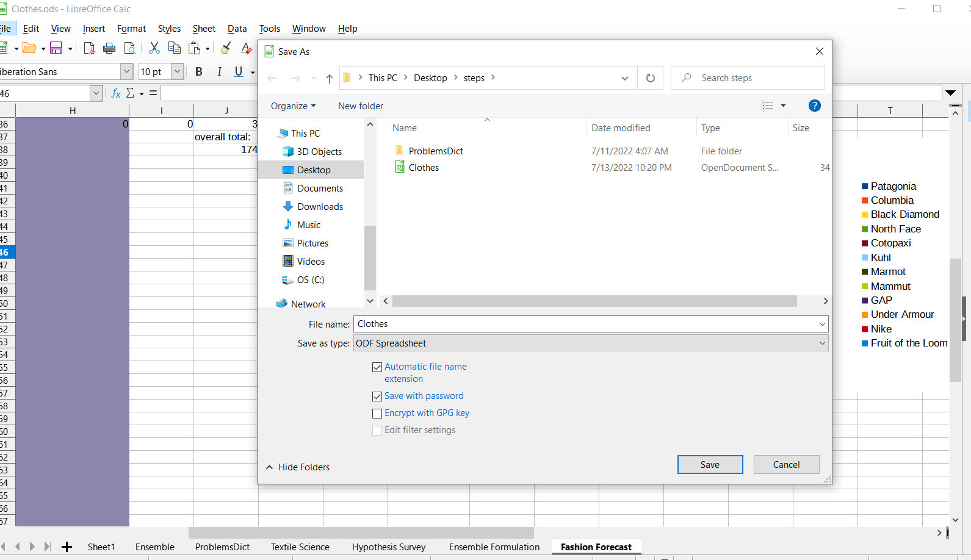Open the Name Box dropdown arrow
The height and width of the screenshot is (560, 971).
click(96, 93)
